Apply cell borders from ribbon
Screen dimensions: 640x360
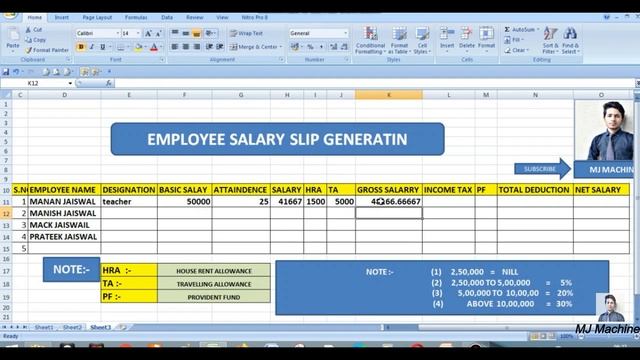point(121,47)
